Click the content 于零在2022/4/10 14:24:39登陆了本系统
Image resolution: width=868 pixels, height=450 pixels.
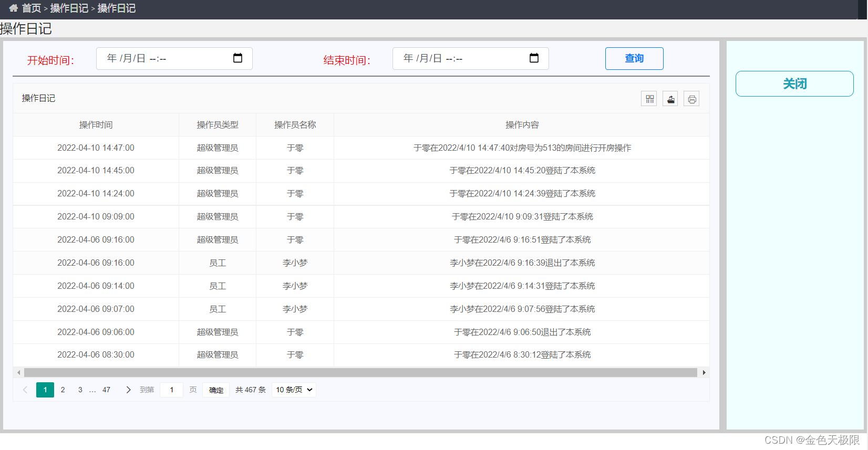click(x=522, y=194)
